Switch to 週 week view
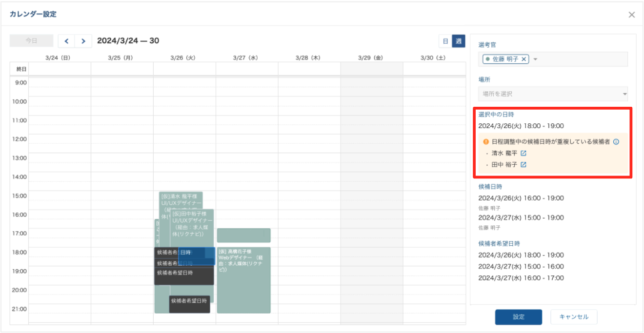This screenshot has height=333, width=644. [x=459, y=41]
